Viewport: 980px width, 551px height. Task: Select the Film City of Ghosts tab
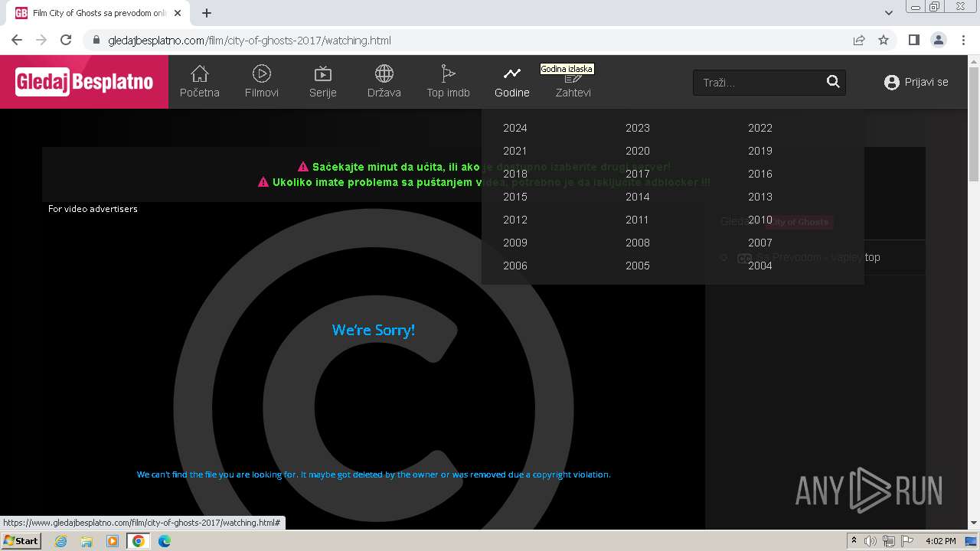tap(100, 13)
